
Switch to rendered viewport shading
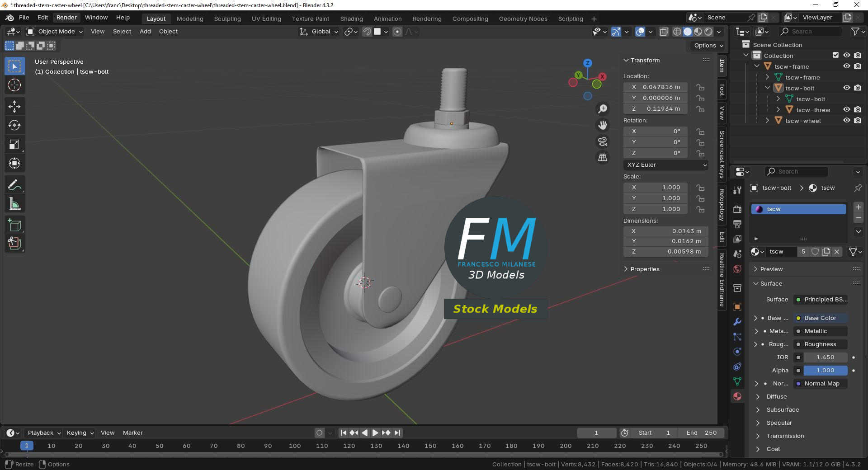coord(708,32)
